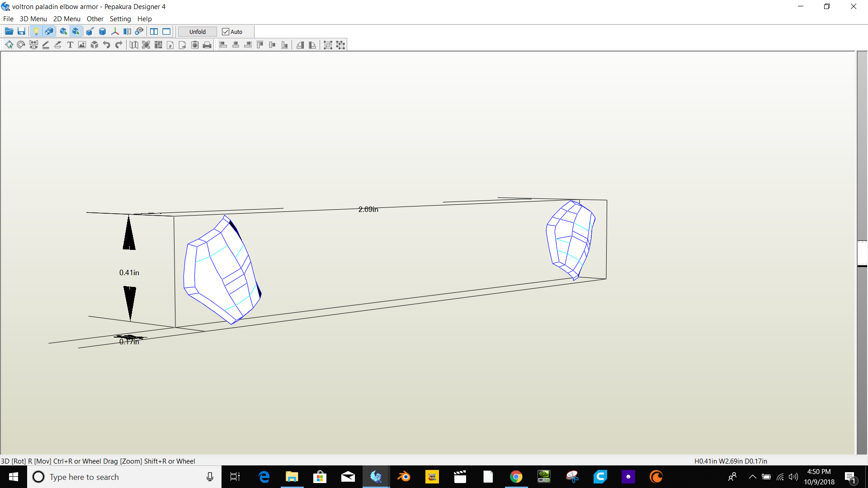Viewport: 868px width, 488px height.
Task: Click the Open file folder icon
Action: 9,32
